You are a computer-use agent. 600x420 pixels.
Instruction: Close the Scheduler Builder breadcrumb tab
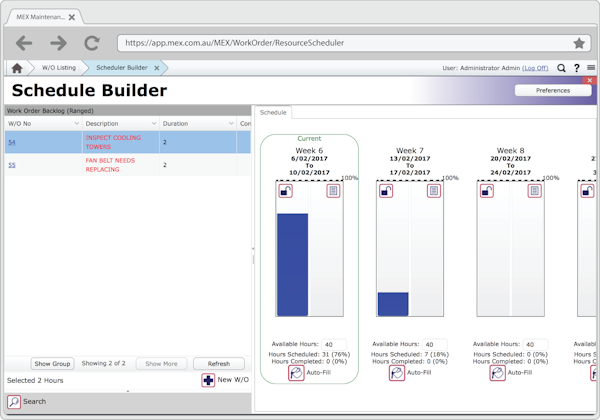157,68
